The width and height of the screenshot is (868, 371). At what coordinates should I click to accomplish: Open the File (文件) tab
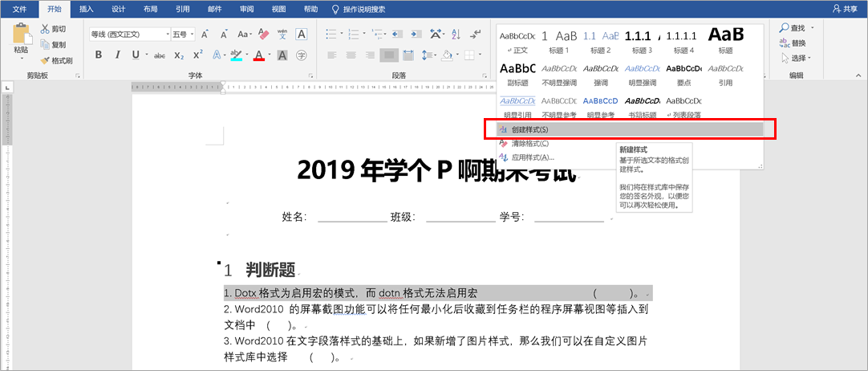pyautogui.click(x=18, y=10)
